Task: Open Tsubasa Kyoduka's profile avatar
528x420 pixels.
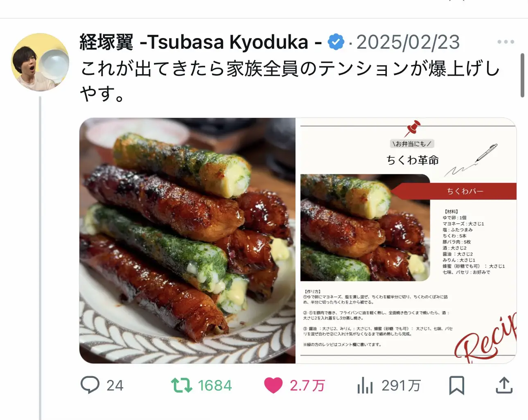Action: tap(40, 62)
